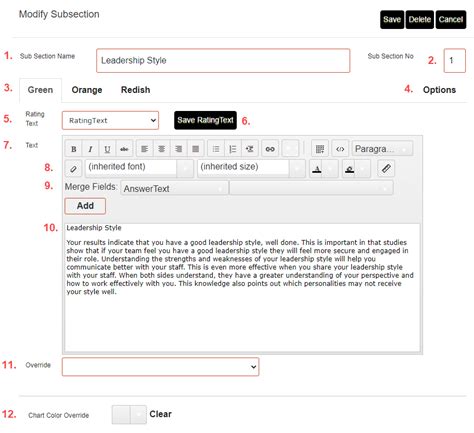Viewport: 474px width, 433px height.
Task: Insert a bulleted list
Action: tap(216, 149)
